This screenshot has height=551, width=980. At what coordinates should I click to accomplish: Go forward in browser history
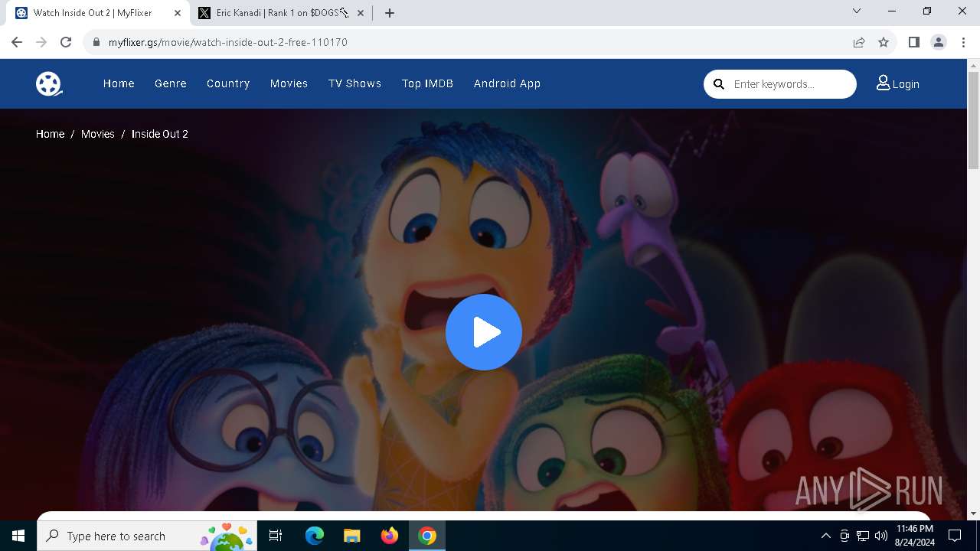[x=41, y=42]
